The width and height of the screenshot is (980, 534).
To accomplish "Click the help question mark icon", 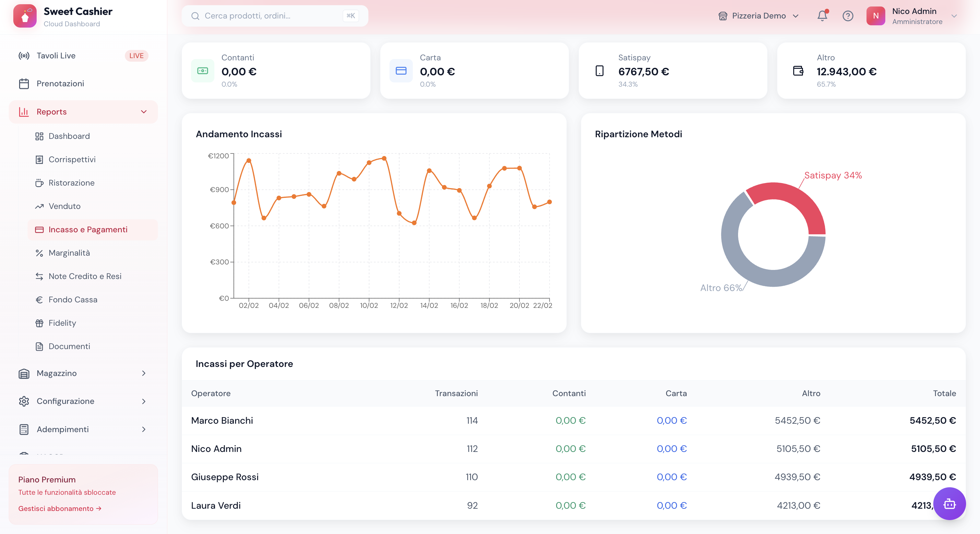I will (848, 16).
